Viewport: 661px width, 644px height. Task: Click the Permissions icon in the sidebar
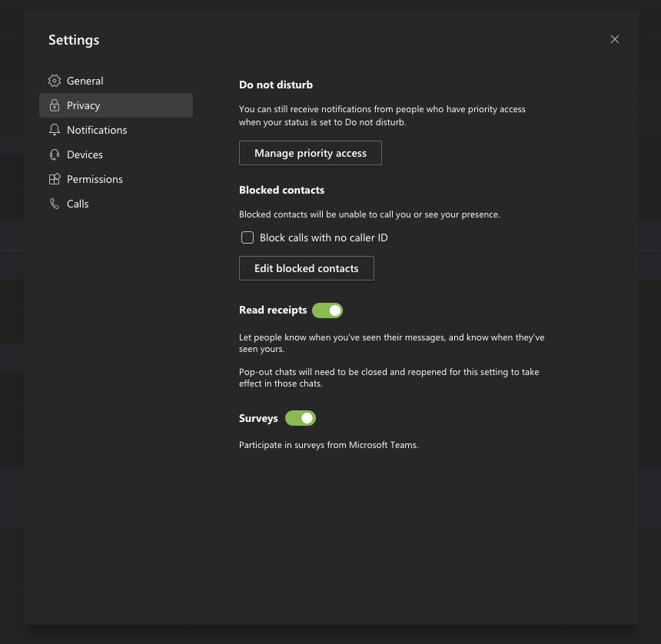pyautogui.click(x=55, y=179)
